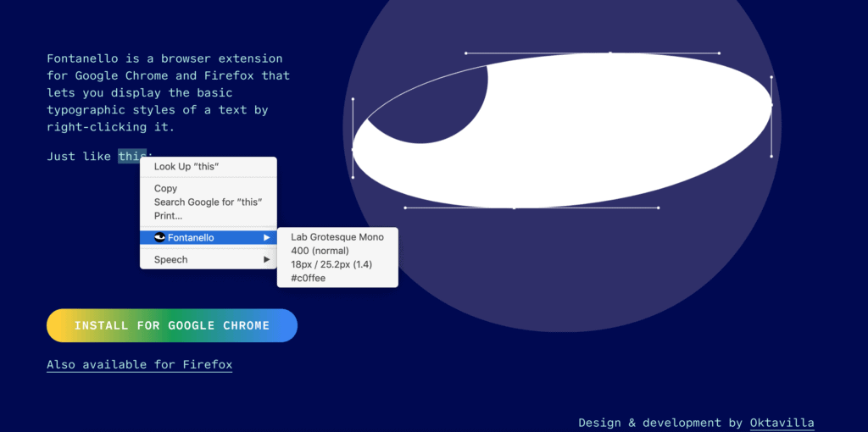Image resolution: width=868 pixels, height=432 pixels.
Task: Click the bottom endpoint of the left vertical bezier handle
Action: pos(353,177)
